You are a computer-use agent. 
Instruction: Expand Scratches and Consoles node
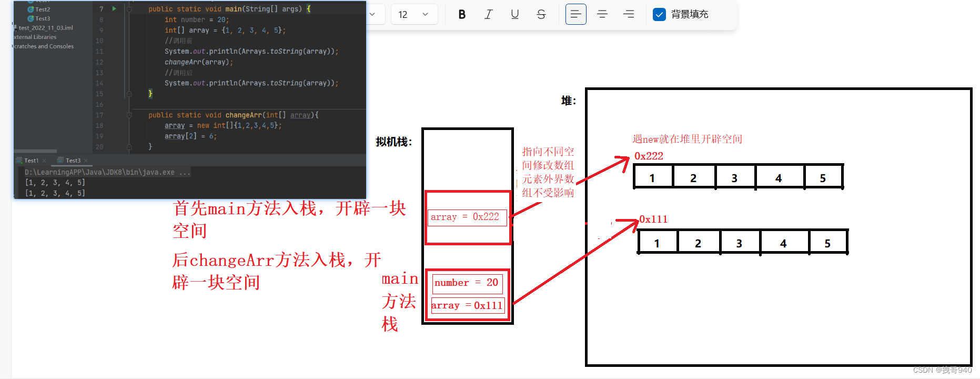click(x=44, y=46)
